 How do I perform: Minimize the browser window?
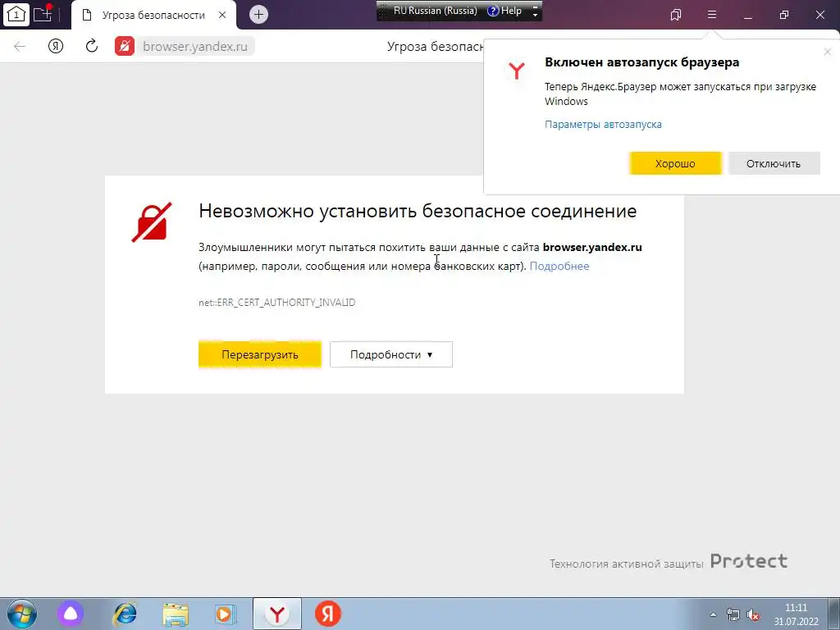pos(748,15)
